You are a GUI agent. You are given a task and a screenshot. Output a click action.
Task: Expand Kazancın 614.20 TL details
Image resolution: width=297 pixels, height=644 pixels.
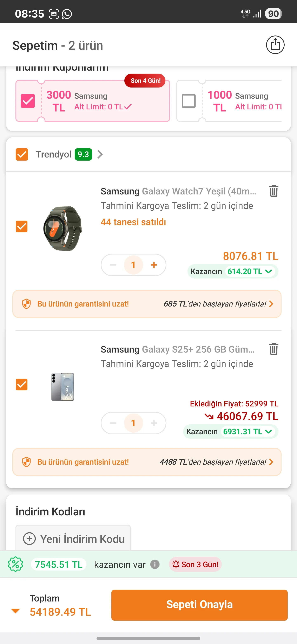tap(268, 271)
